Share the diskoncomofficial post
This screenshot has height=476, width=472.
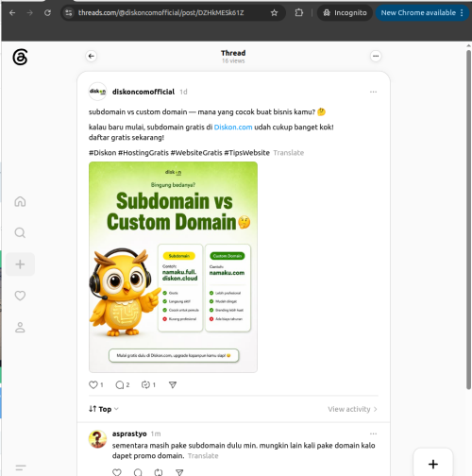tap(173, 384)
